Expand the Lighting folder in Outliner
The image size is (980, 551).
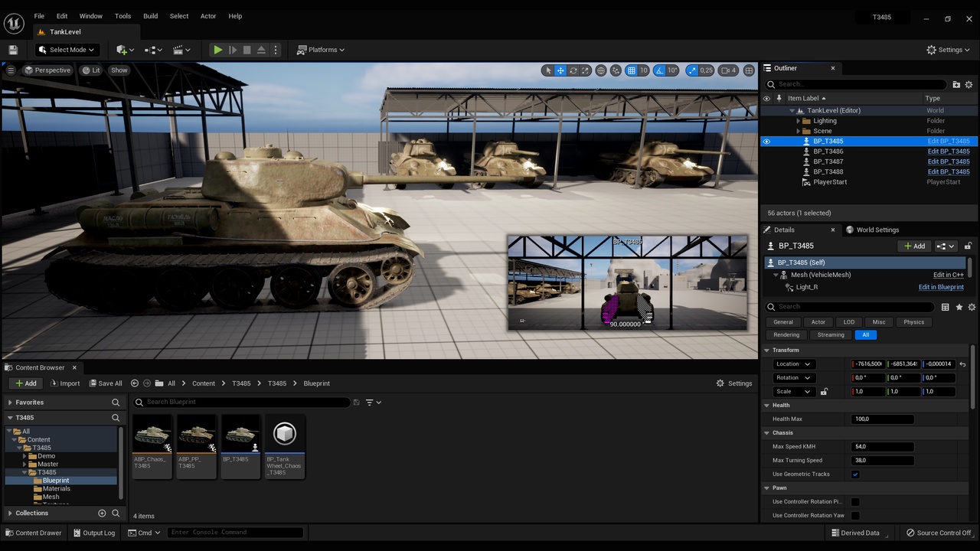(x=798, y=121)
